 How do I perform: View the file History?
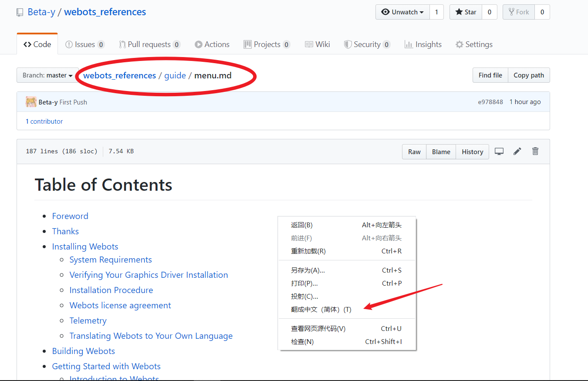pos(473,152)
